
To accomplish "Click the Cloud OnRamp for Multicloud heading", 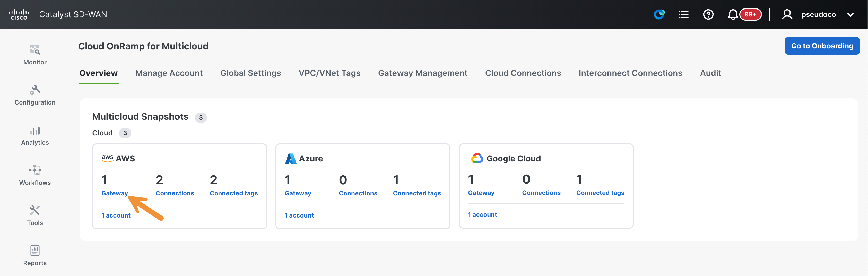I will tap(143, 46).
